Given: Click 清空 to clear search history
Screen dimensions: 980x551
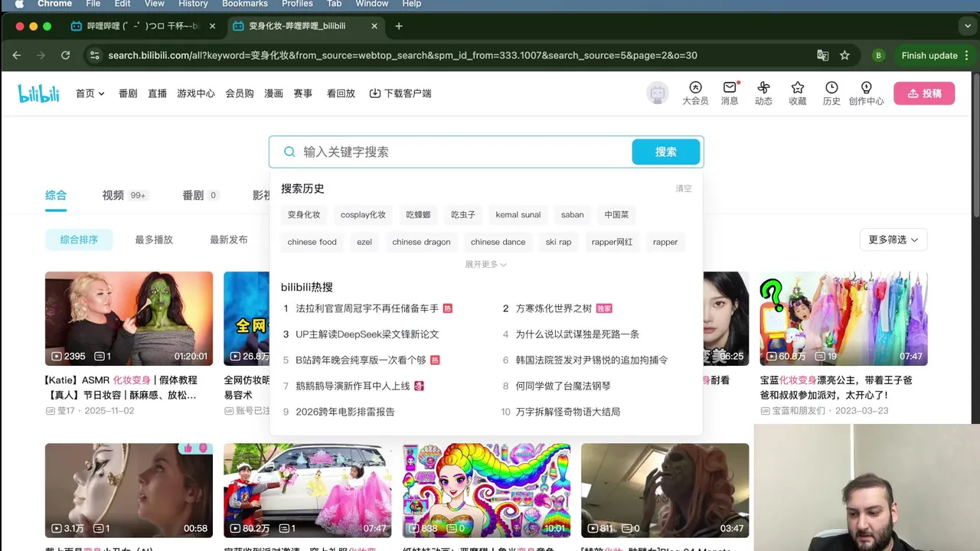Looking at the screenshot, I should click(x=684, y=188).
